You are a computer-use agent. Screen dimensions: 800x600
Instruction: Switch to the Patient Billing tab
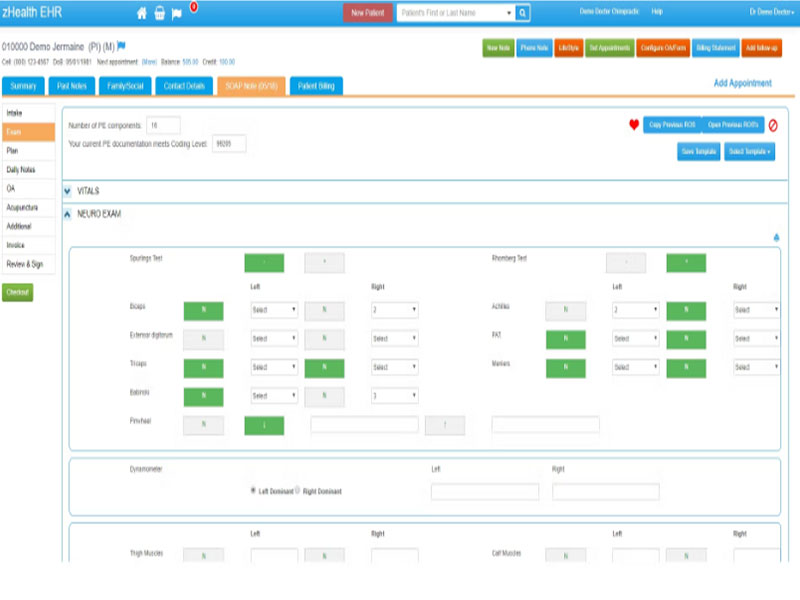click(x=316, y=86)
